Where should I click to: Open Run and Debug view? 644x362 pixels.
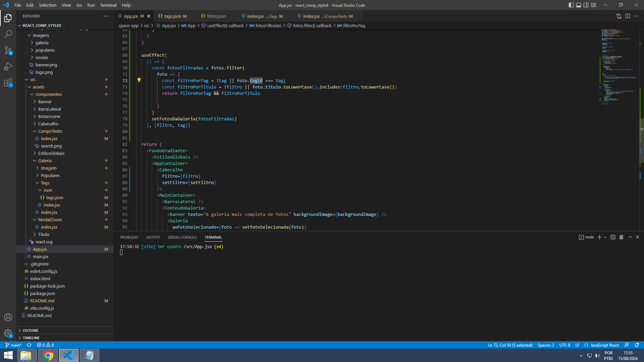[8, 66]
